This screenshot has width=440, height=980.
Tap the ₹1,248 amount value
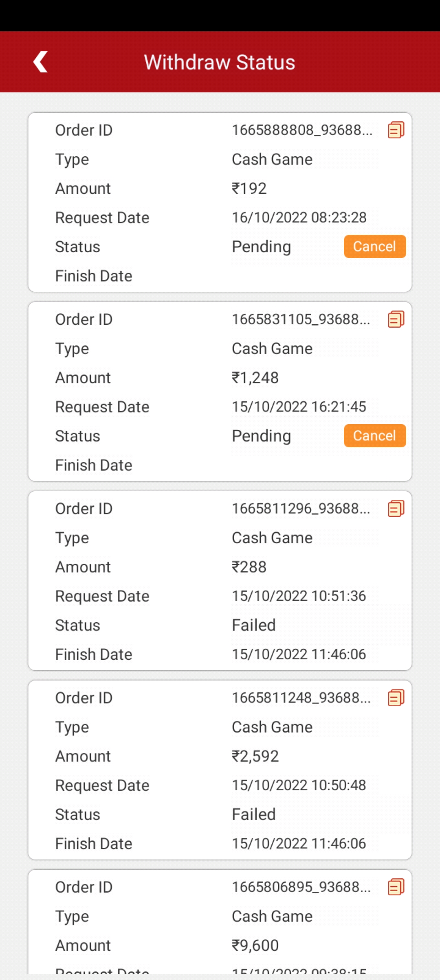255,378
